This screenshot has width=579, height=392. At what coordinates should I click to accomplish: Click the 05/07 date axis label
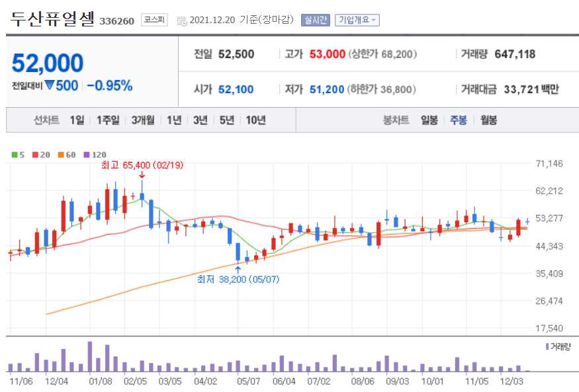249,381
